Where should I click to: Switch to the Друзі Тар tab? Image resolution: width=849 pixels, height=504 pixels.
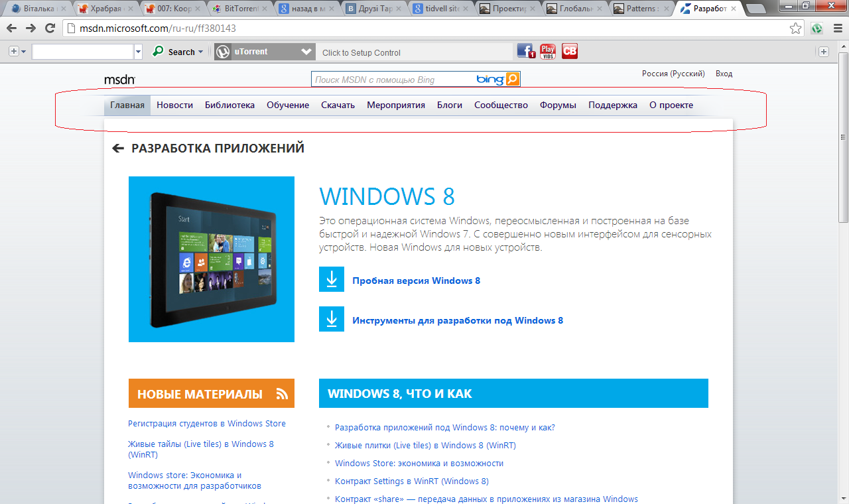coord(372,9)
